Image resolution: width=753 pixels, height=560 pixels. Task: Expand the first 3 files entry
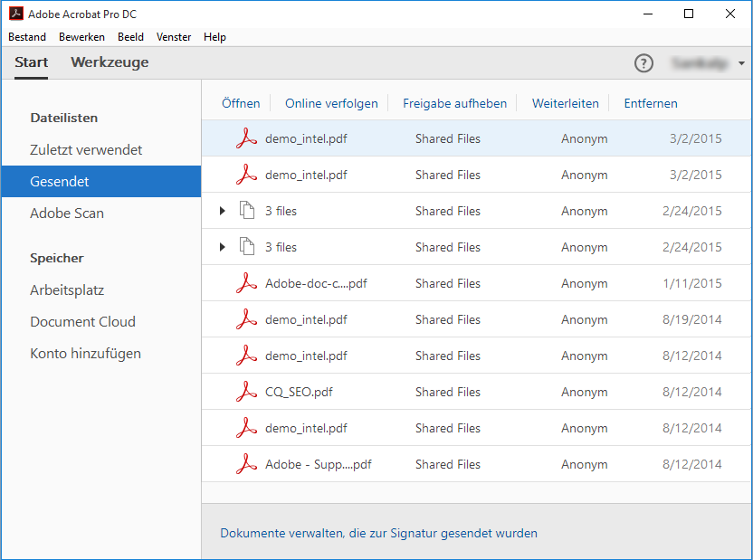[x=221, y=210]
